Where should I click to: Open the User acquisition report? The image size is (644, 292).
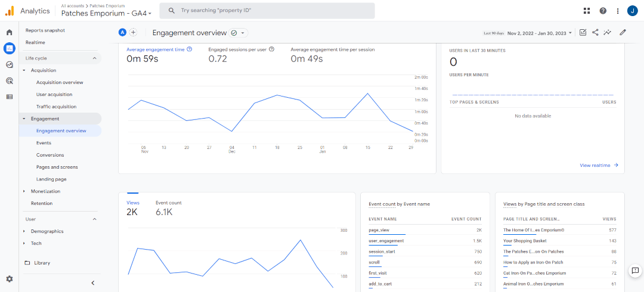coord(54,95)
